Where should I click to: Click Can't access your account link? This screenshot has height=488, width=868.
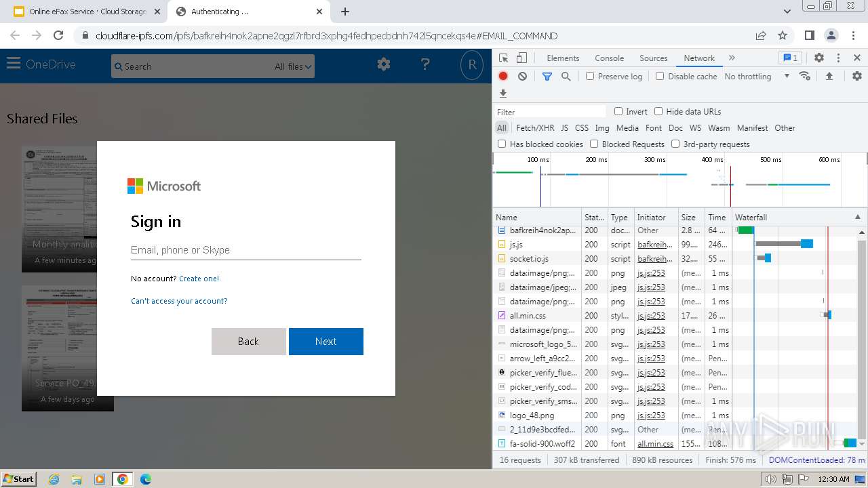pyautogui.click(x=179, y=301)
